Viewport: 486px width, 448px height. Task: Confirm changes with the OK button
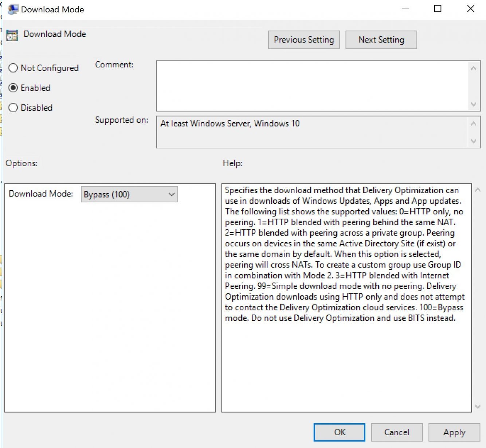339,432
